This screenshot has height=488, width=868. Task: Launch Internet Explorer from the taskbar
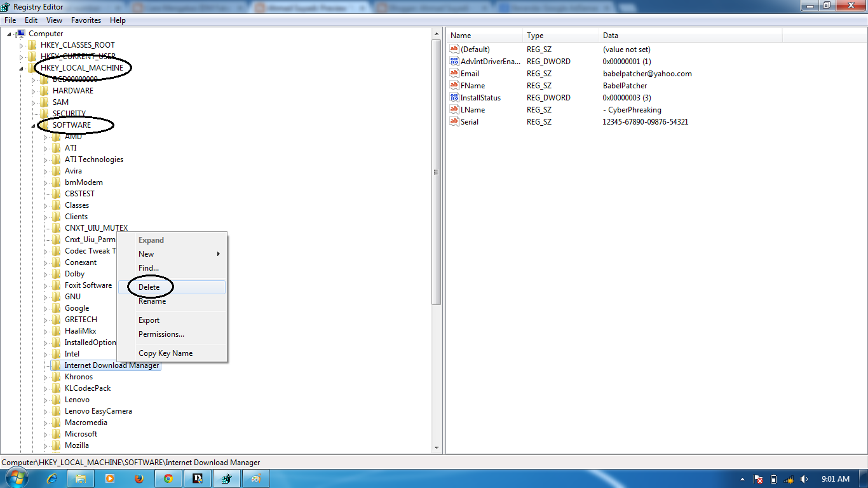53,478
